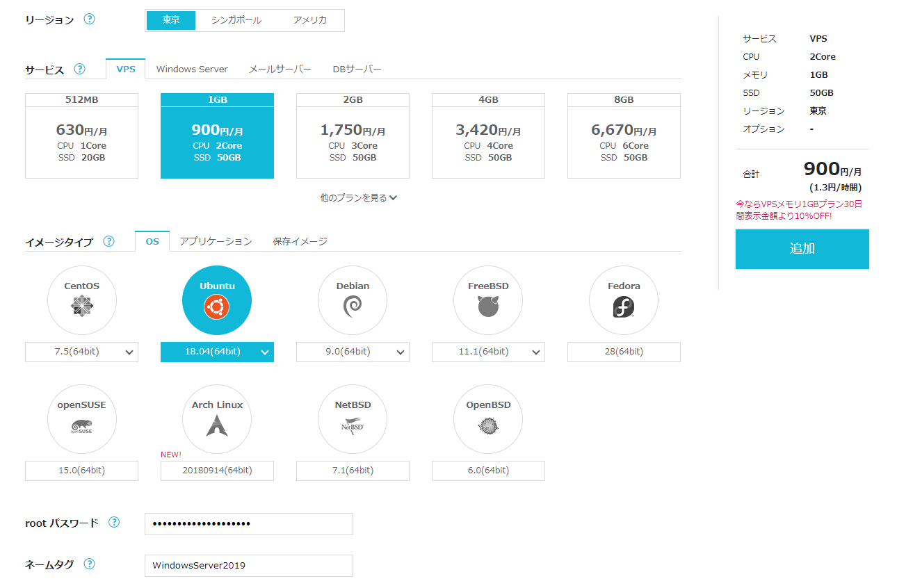Pick the Debian swirl icon
Viewport: 897px width, 588px height.
tap(353, 307)
